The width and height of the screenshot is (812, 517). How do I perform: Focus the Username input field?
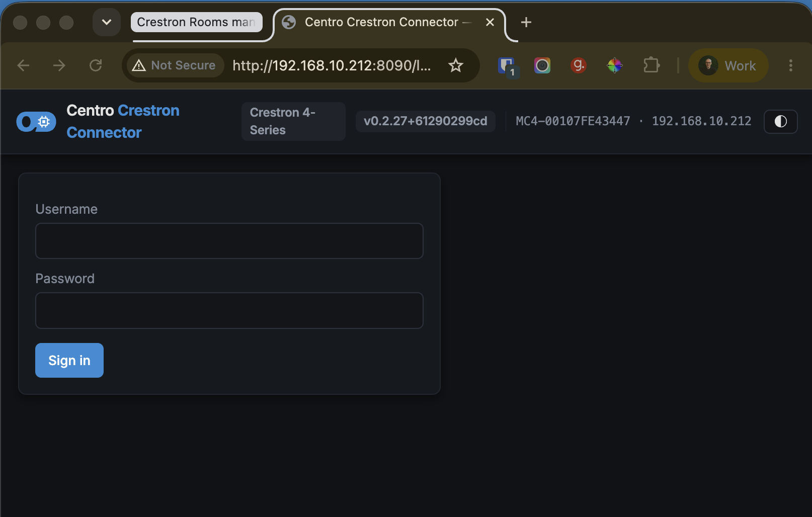coord(229,241)
